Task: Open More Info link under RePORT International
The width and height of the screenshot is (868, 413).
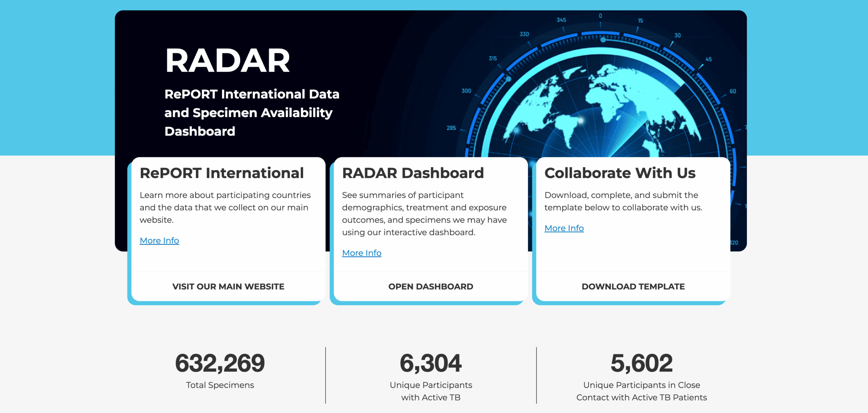Action: 159,241
